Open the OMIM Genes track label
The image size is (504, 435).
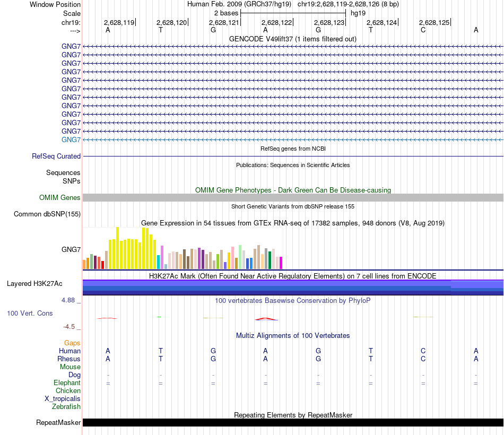pos(60,198)
